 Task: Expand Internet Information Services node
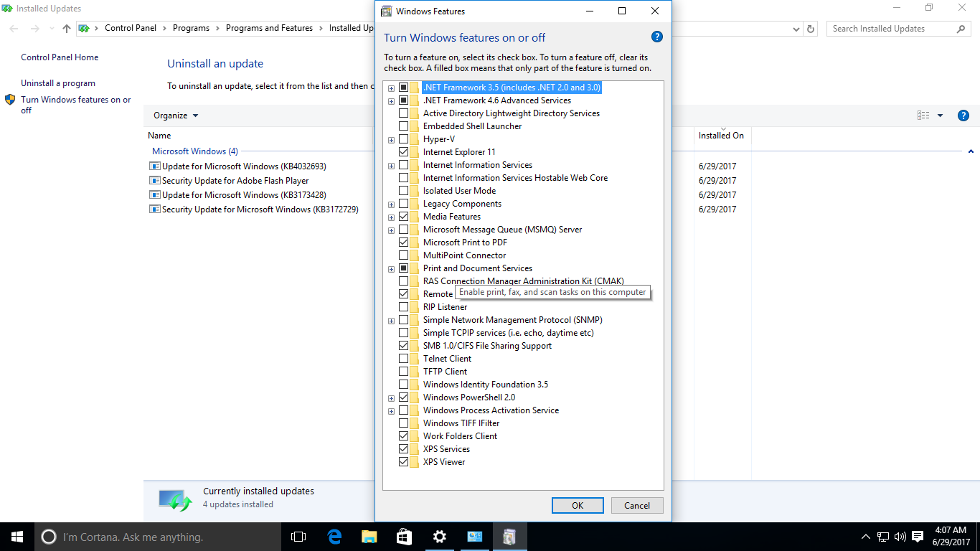[x=391, y=166]
